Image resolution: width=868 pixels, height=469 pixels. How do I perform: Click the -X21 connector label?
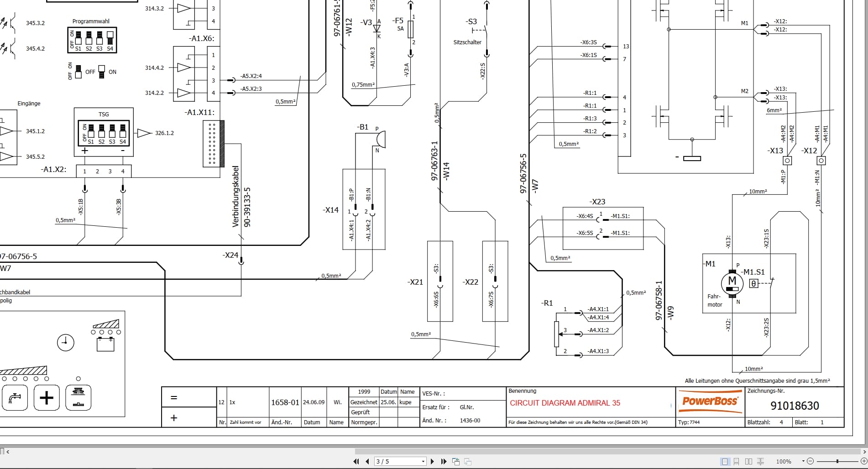(415, 282)
